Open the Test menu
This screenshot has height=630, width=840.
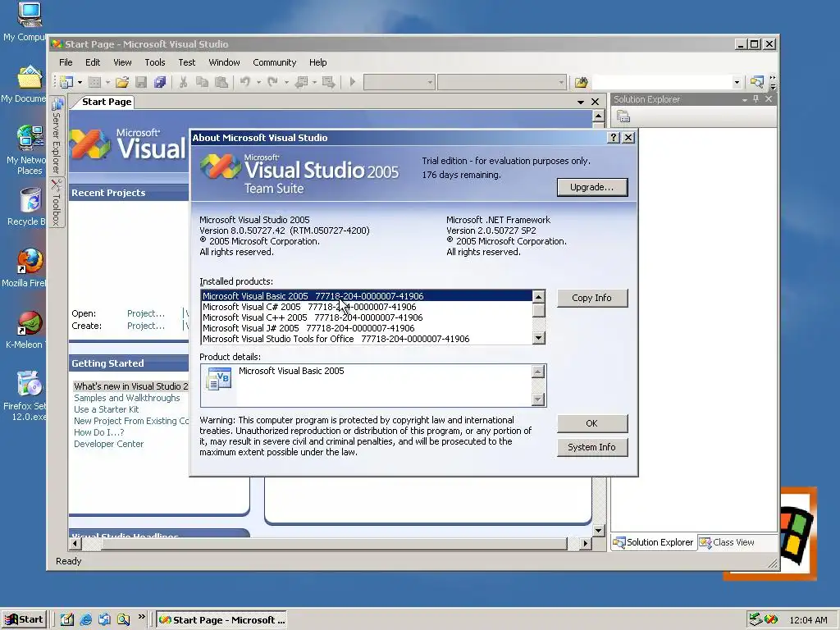click(186, 62)
